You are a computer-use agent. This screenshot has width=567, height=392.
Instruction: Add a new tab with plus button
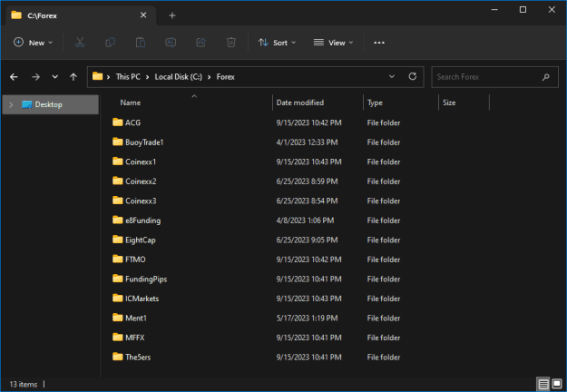[172, 15]
